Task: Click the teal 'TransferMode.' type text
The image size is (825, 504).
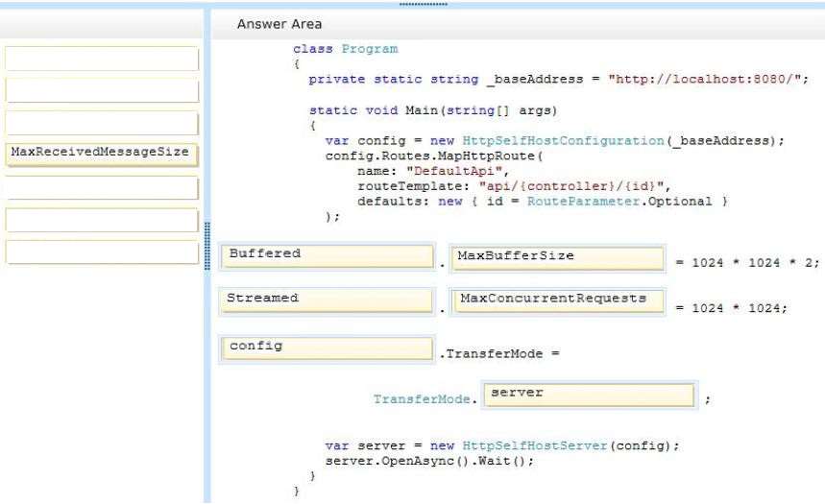Action: (425, 399)
